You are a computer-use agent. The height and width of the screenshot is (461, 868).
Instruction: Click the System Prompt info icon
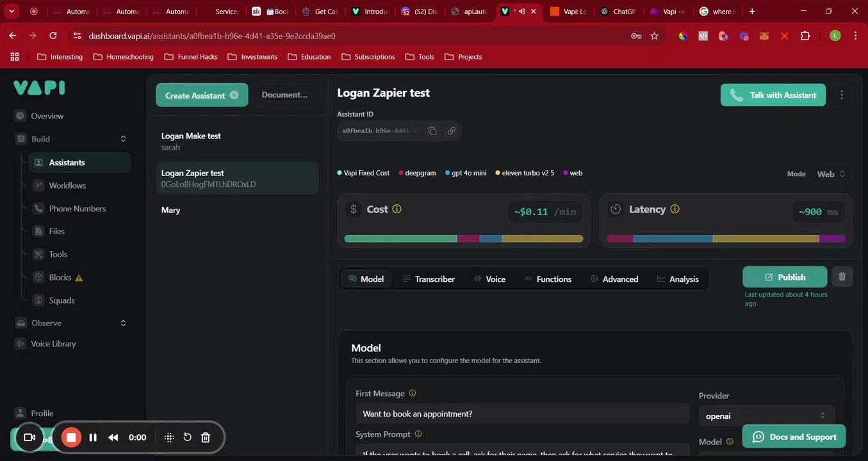tap(418, 433)
